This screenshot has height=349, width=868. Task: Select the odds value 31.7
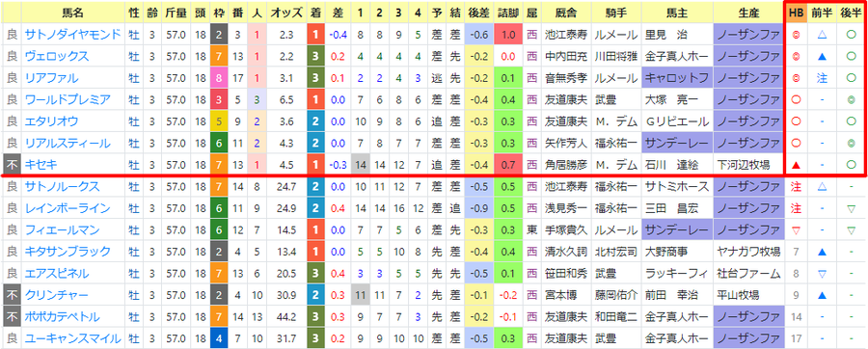coord(286,338)
